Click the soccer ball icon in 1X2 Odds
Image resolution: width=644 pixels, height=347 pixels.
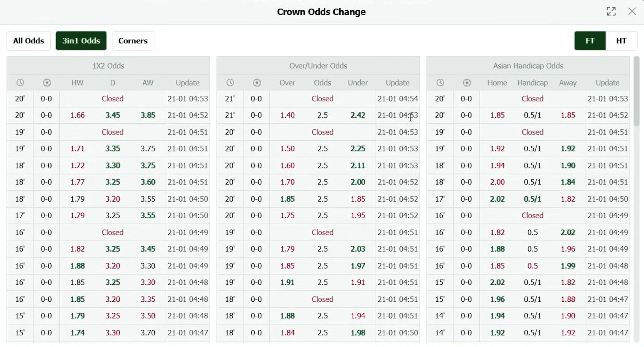[47, 83]
